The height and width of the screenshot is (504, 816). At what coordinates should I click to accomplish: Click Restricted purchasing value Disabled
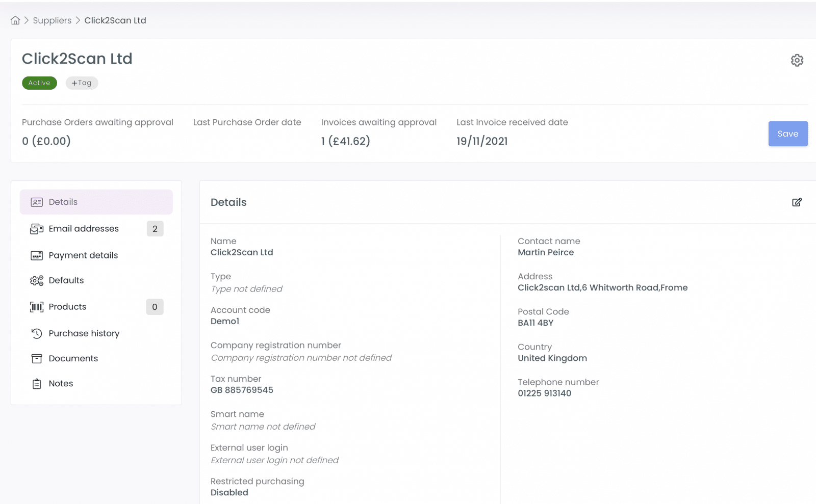click(229, 492)
